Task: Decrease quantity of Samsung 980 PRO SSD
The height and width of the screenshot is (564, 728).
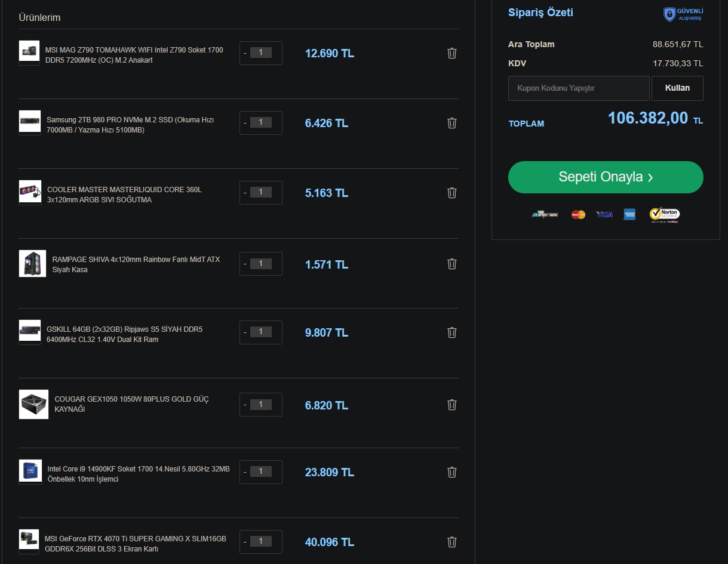Action: click(245, 123)
